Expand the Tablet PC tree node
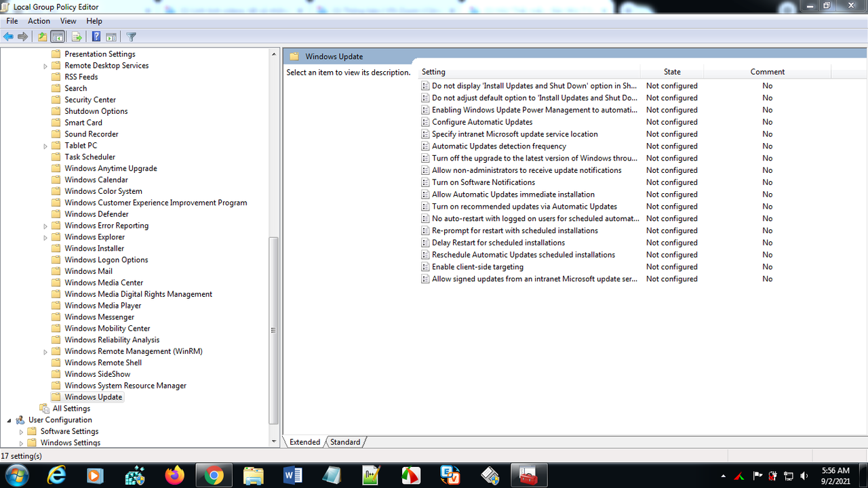 click(x=45, y=146)
